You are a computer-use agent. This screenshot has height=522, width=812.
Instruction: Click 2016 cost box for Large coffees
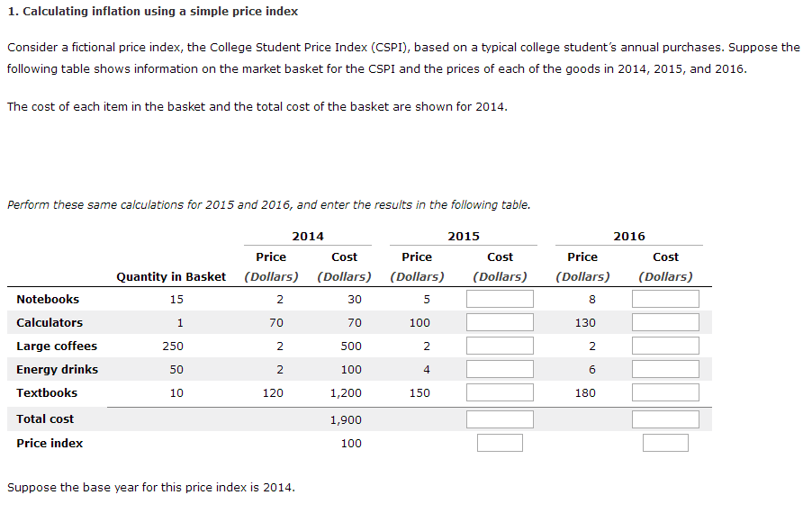pos(665,346)
